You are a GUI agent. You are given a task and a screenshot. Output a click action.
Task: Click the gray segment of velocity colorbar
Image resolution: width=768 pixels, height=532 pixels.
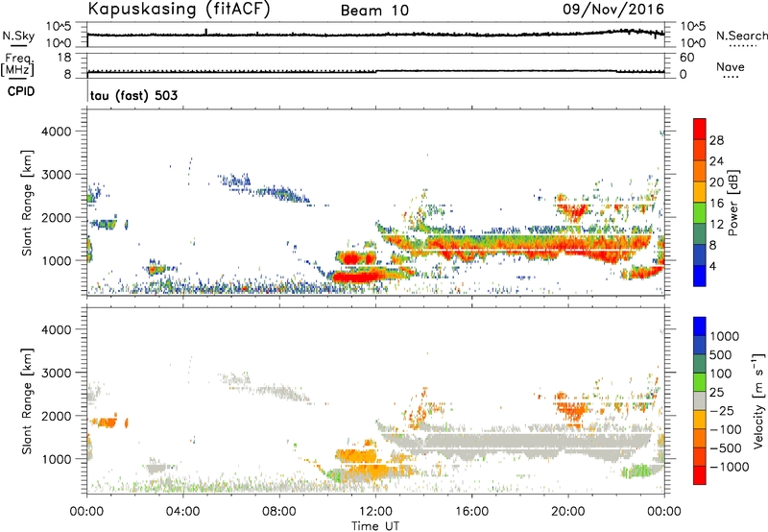pyautogui.click(x=700, y=400)
